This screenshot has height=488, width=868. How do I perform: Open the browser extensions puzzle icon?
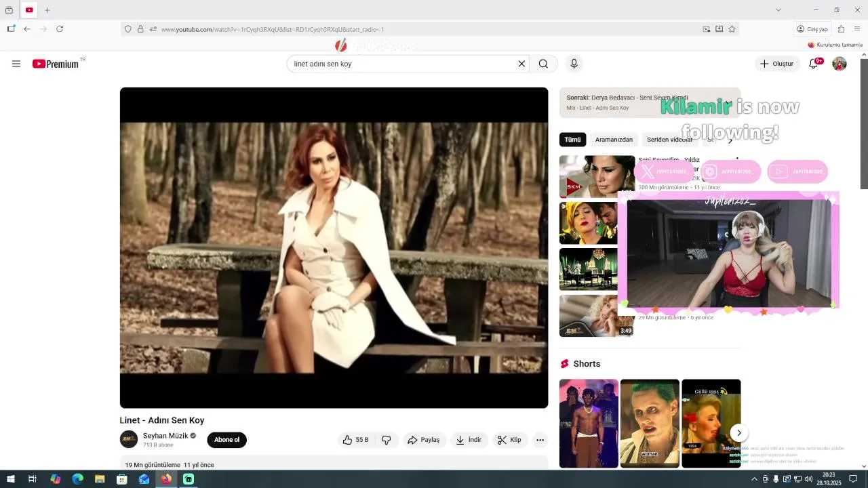[x=841, y=29]
